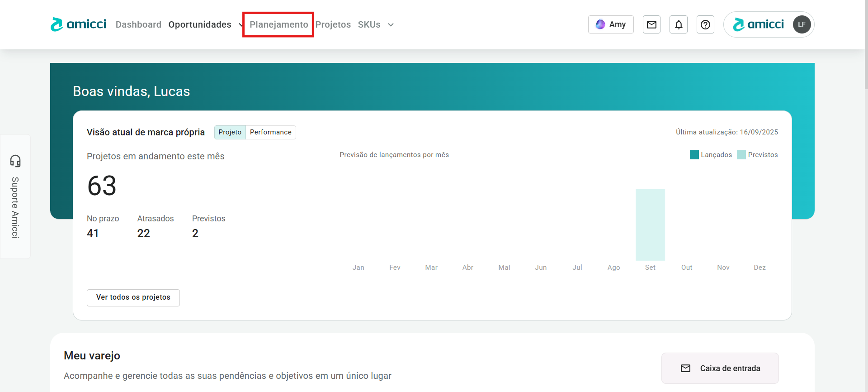Open the mail envelope icon in header
The width and height of the screenshot is (868, 392).
[651, 24]
